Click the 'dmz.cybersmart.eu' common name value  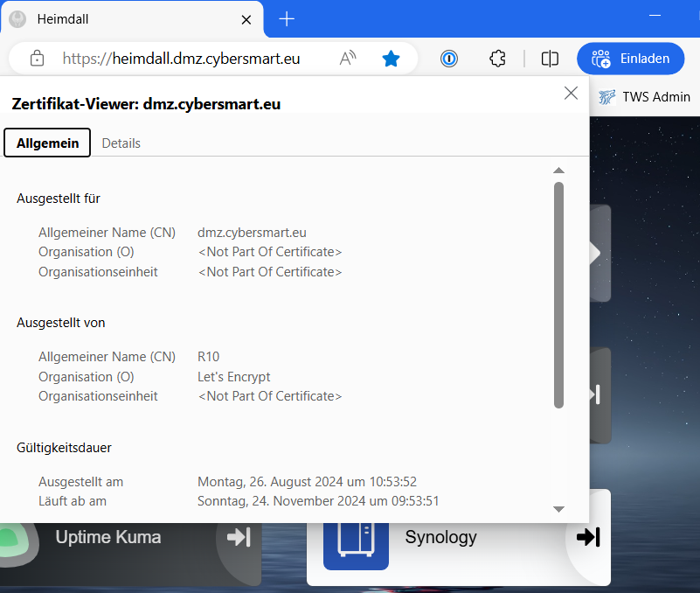coord(252,233)
